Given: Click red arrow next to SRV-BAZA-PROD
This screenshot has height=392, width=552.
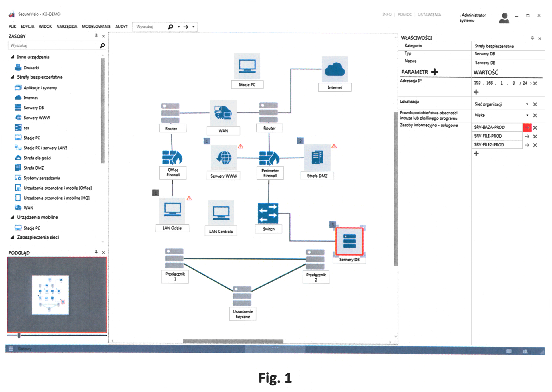Looking at the screenshot, I should (x=527, y=128).
